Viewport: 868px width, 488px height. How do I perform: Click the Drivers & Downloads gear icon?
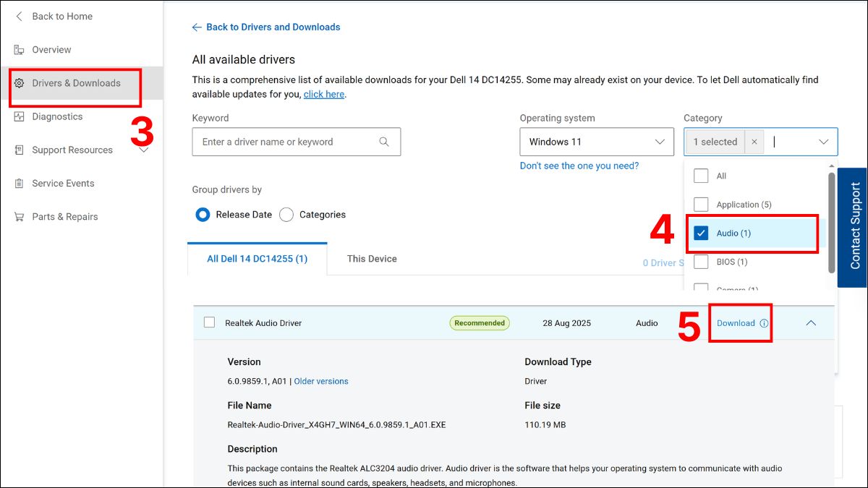tap(20, 83)
